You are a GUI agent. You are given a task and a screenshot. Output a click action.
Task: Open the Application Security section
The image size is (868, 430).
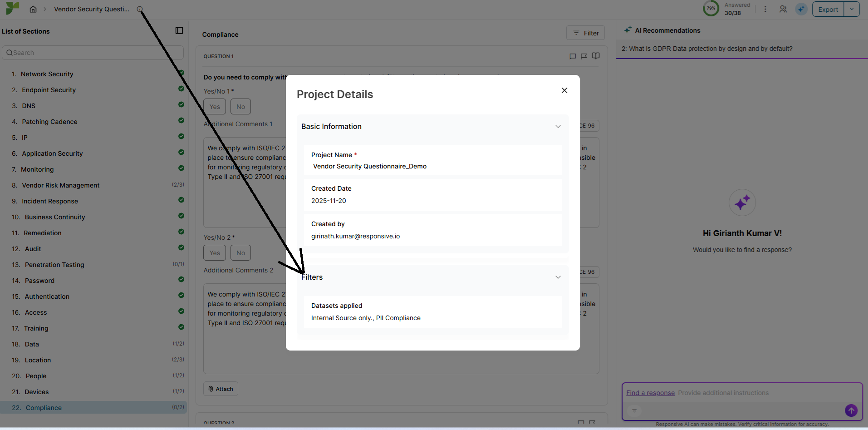94,153
